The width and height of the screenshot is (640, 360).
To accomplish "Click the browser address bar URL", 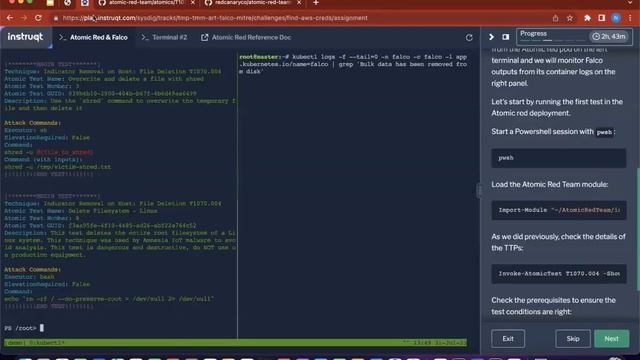I will tap(215, 18).
